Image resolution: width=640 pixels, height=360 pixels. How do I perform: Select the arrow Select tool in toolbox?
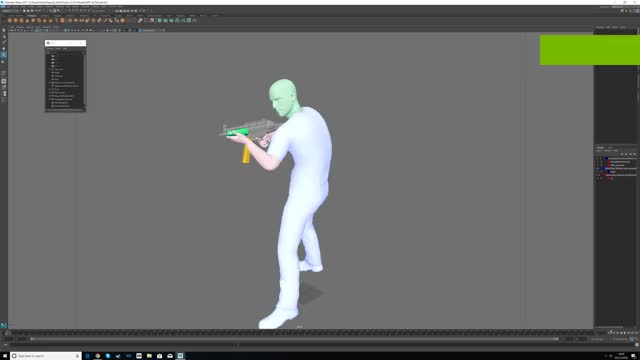coord(4,30)
